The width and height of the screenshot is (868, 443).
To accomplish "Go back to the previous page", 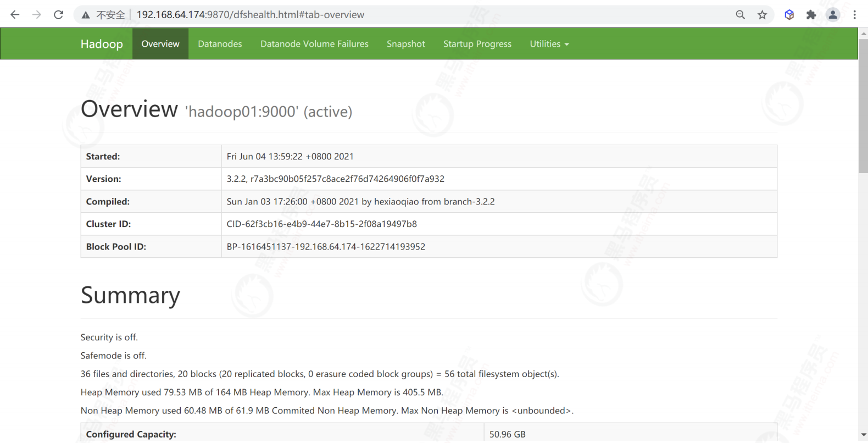I will (15, 15).
